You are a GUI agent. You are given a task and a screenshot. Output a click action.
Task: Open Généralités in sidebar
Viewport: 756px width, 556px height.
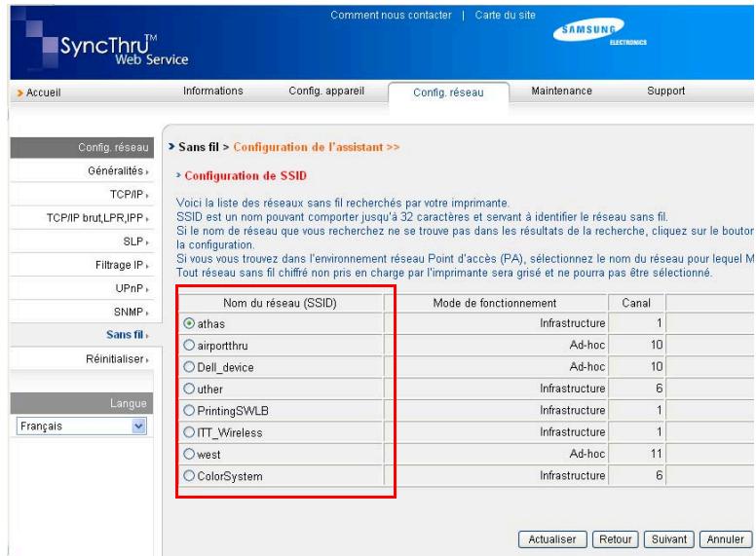[x=118, y=170]
